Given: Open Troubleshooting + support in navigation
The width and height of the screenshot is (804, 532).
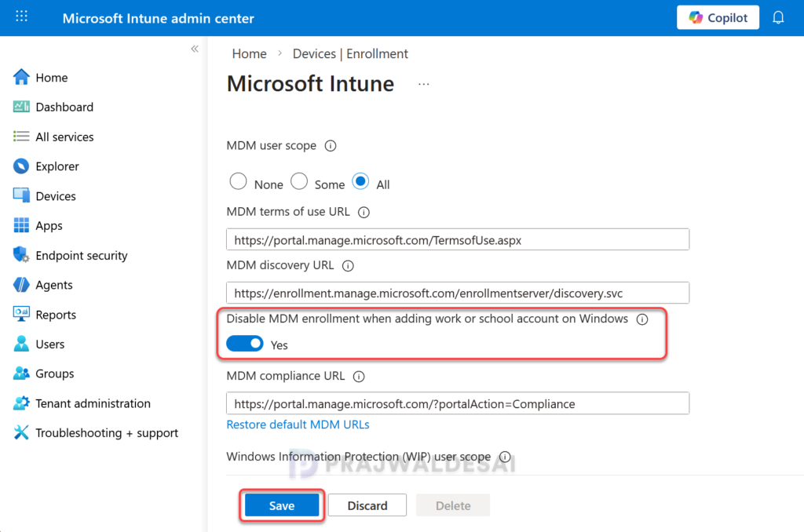Looking at the screenshot, I should pyautogui.click(x=107, y=433).
